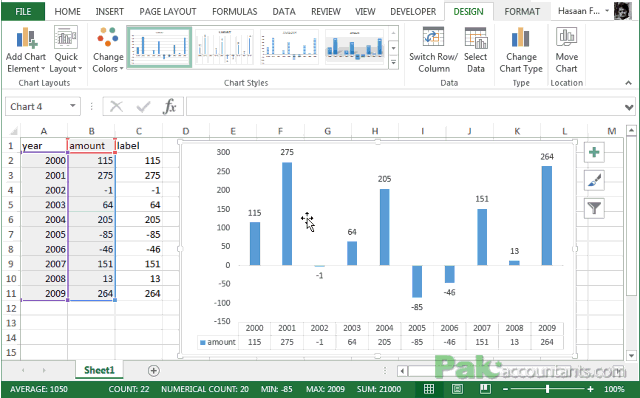
Task: Click cell C1 containing label
Action: pos(139,146)
